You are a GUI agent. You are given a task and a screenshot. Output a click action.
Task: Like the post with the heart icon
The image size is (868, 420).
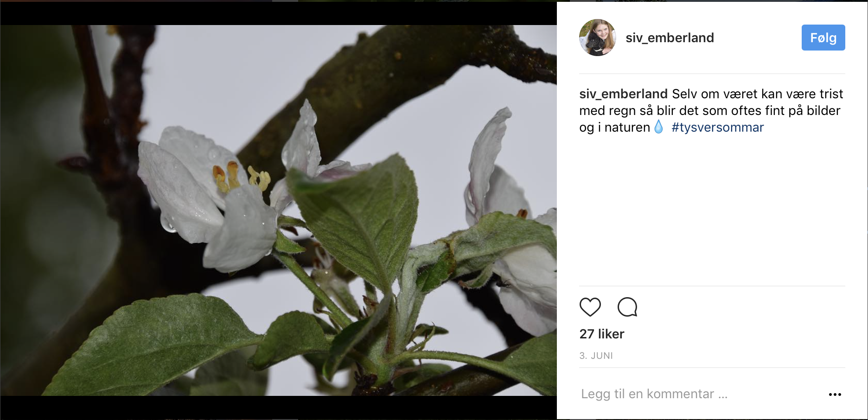tap(590, 307)
